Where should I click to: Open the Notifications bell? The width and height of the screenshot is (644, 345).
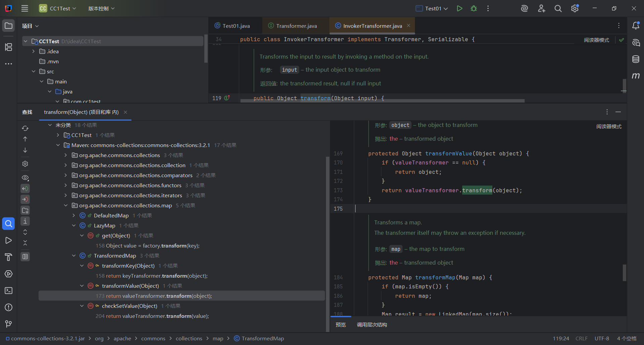[x=636, y=25]
